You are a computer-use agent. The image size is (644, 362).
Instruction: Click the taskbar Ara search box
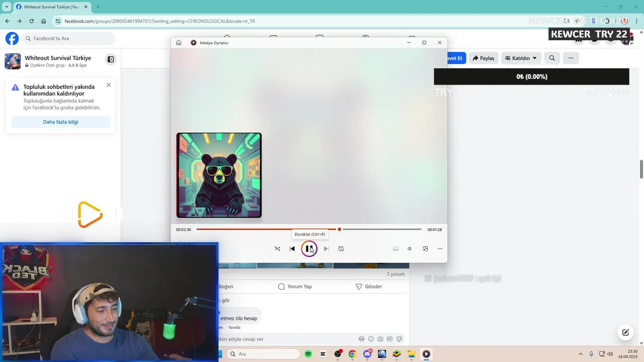click(x=263, y=354)
